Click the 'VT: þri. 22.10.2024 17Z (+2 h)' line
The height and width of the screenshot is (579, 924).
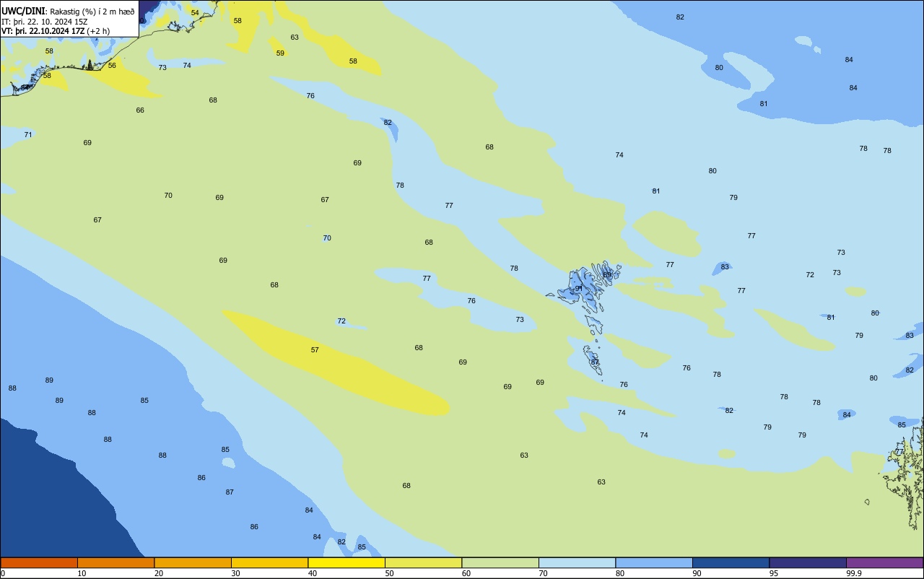pos(56,31)
